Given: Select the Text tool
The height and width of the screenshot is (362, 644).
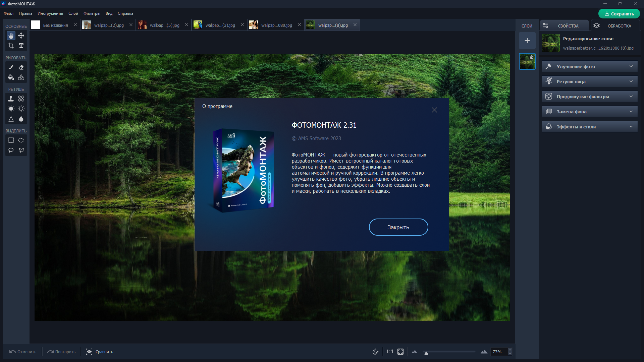Looking at the screenshot, I should point(21,46).
